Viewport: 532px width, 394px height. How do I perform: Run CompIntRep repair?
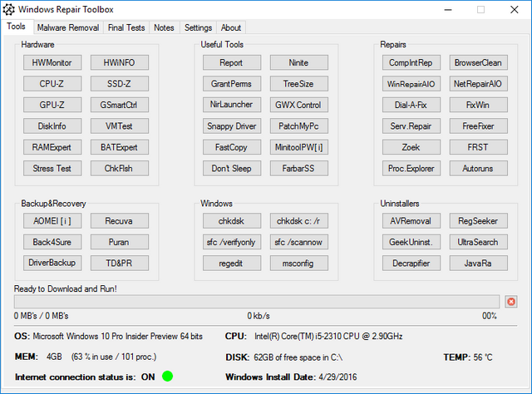coord(411,62)
